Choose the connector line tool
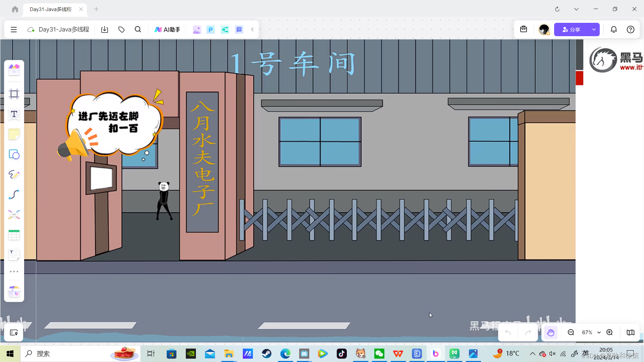The height and width of the screenshot is (362, 644). (14, 194)
